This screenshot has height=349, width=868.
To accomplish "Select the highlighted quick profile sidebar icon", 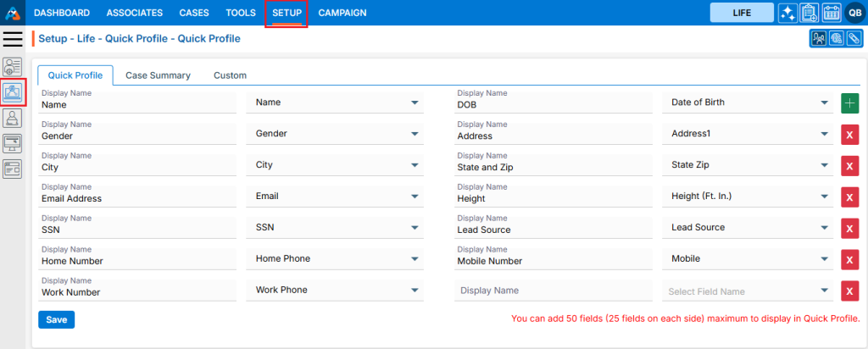I will (x=13, y=92).
